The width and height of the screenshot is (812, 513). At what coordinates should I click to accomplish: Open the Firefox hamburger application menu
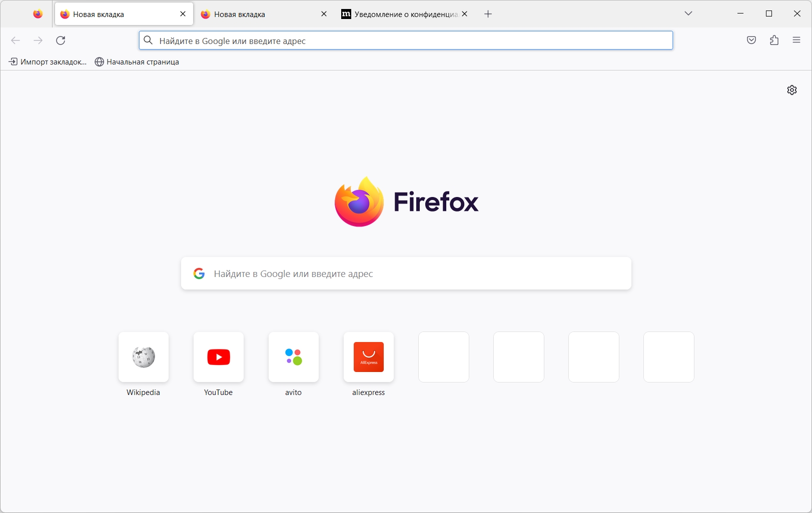(x=796, y=40)
